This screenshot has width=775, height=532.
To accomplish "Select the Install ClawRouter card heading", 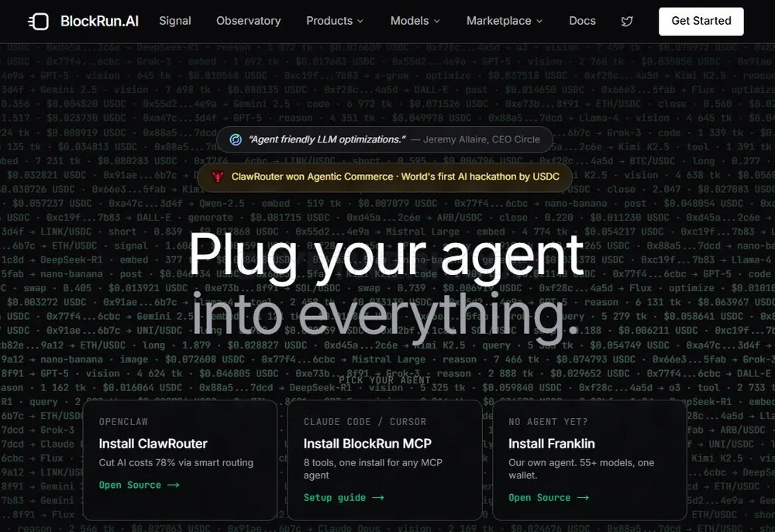I will click(153, 444).
